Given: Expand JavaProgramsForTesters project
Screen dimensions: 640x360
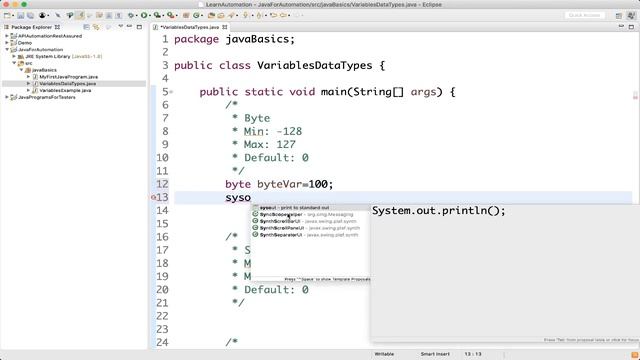Looking at the screenshot, I should tap(7, 97).
